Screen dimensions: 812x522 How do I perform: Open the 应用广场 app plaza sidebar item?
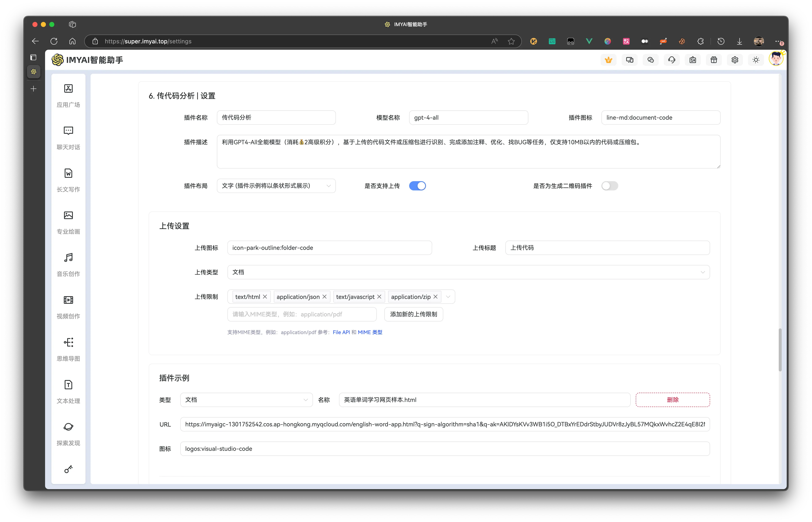[68, 96]
